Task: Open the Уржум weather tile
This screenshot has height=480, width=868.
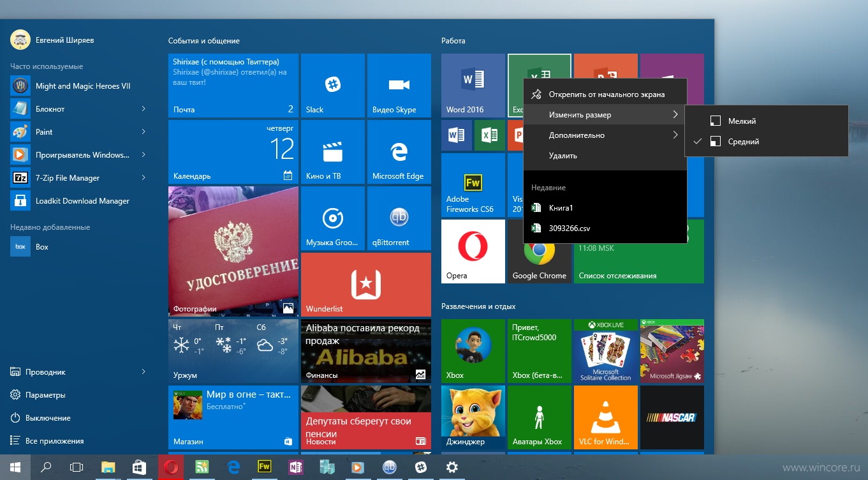Action: coord(233,351)
